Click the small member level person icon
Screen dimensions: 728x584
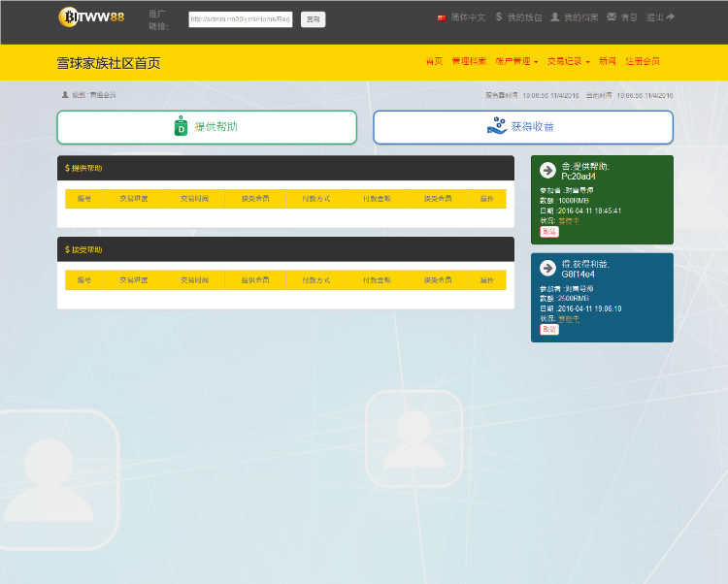pyautogui.click(x=65, y=95)
